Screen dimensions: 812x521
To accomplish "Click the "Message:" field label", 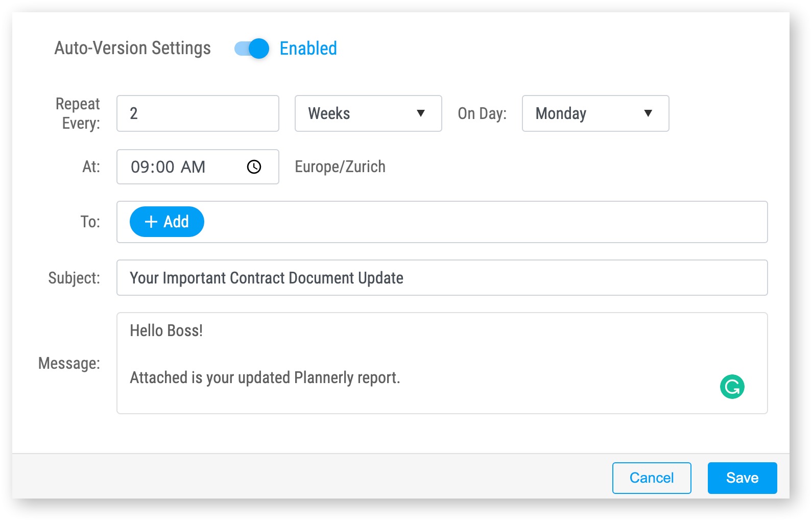I will tap(69, 363).
